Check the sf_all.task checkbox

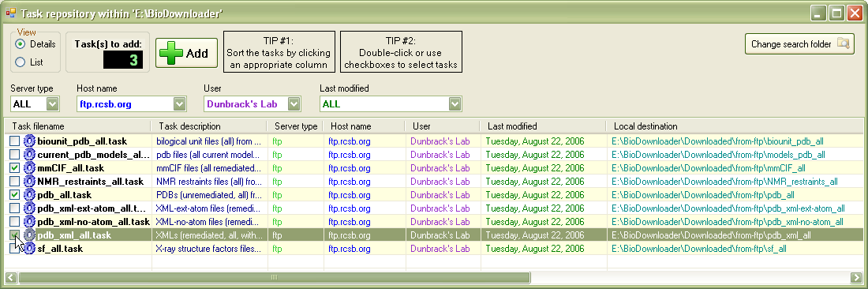pos(14,249)
